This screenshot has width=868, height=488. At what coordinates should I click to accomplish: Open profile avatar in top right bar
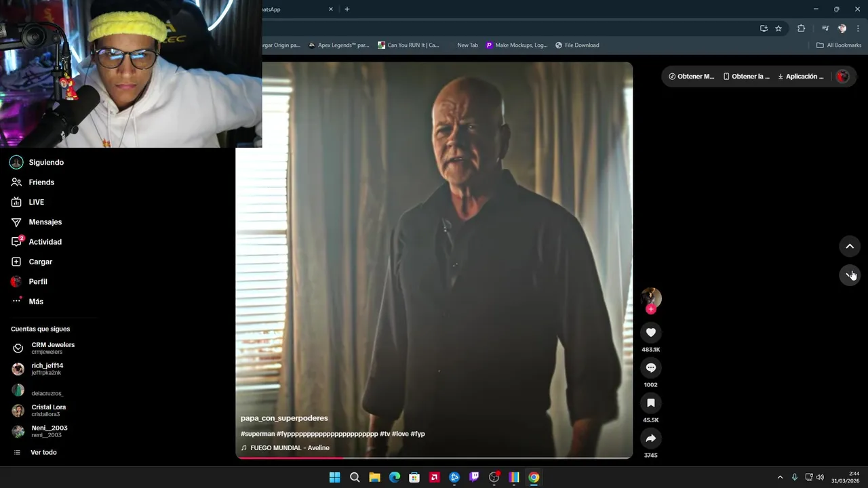pos(843,77)
